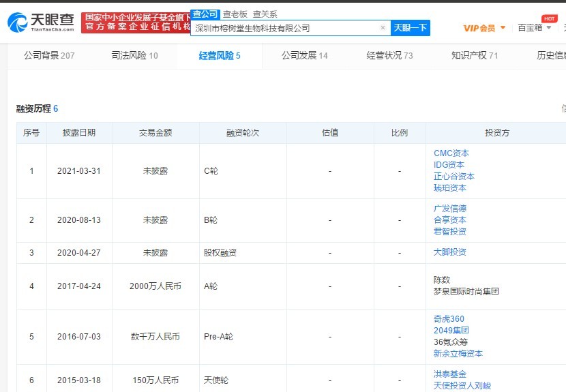Open investor link 合享资本
The width and height of the screenshot is (566, 392).
coord(450,220)
